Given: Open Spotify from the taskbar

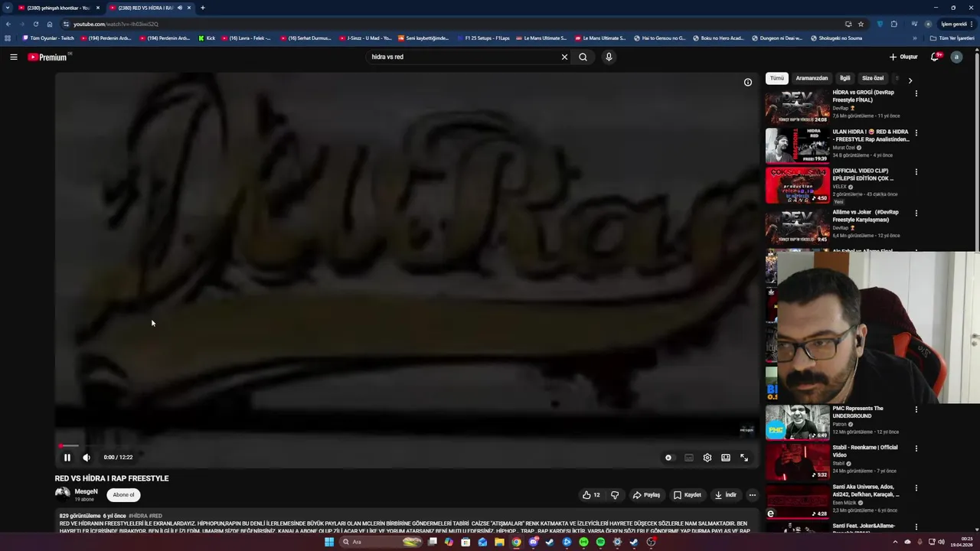Looking at the screenshot, I should pyautogui.click(x=600, y=542).
